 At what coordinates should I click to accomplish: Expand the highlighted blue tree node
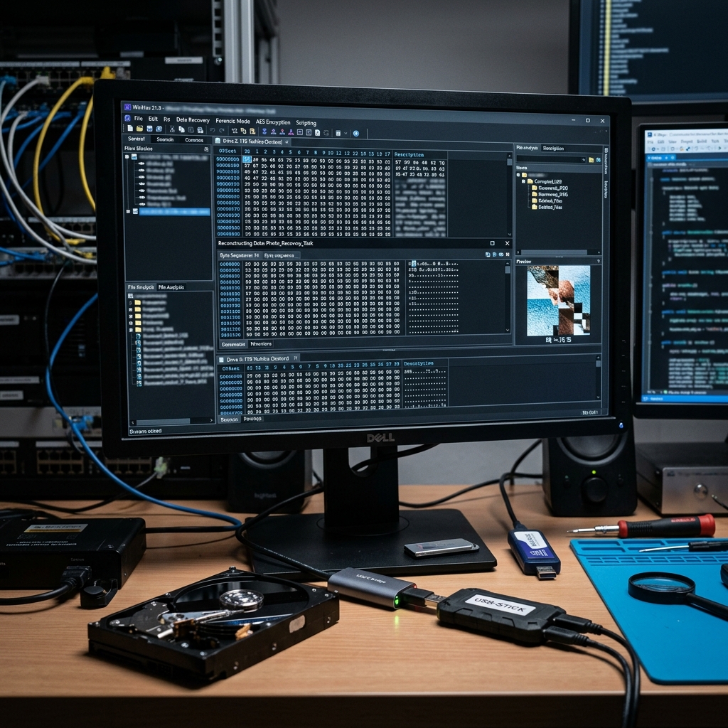[128, 211]
